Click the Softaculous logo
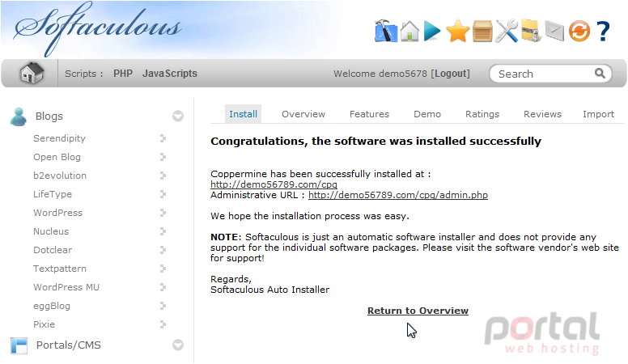Viewport: 628px width, 364px height. [97, 29]
